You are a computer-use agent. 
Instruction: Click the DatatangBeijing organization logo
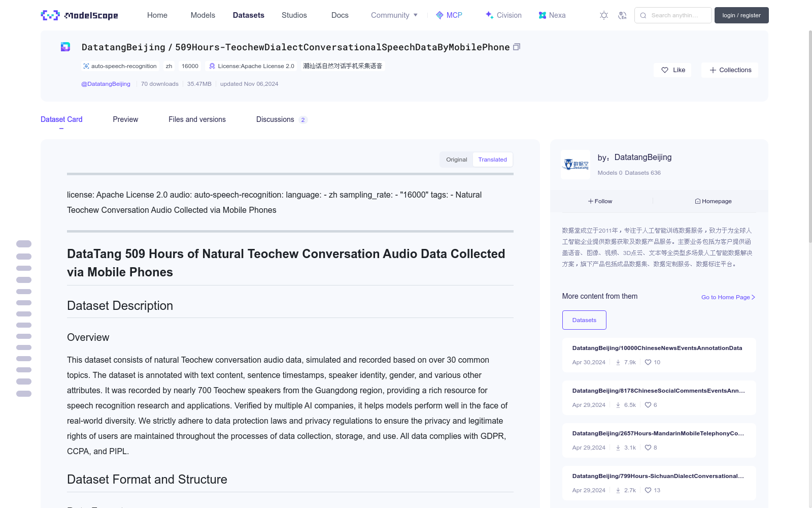576,165
